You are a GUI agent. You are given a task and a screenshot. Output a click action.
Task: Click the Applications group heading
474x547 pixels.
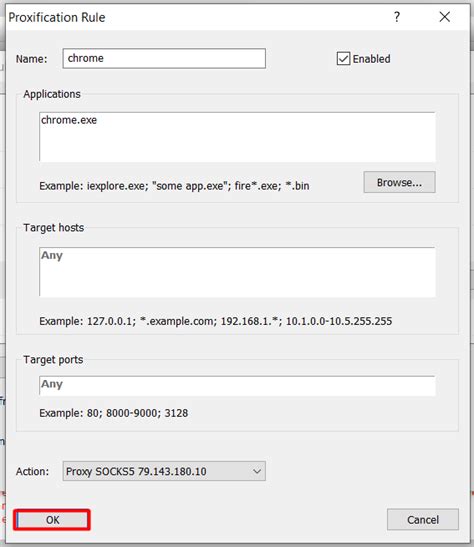coord(52,94)
